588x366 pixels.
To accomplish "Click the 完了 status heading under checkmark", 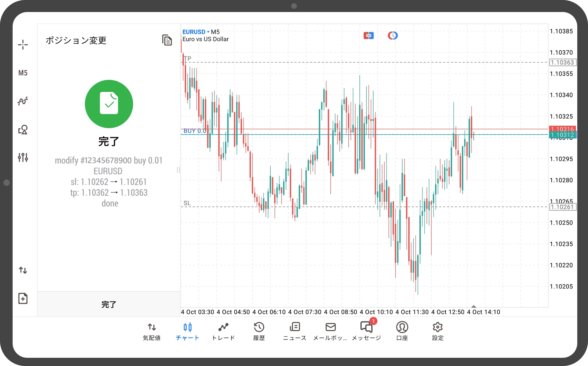I will click(109, 141).
